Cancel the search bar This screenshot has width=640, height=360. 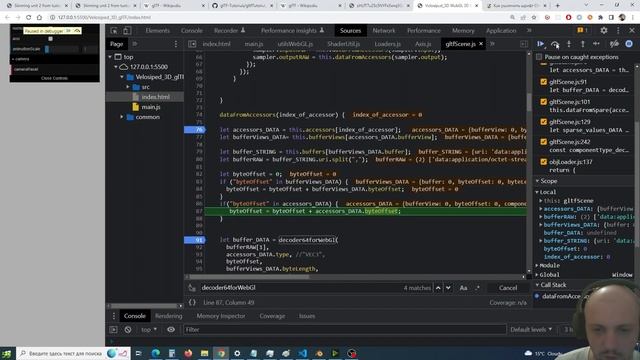(508, 288)
